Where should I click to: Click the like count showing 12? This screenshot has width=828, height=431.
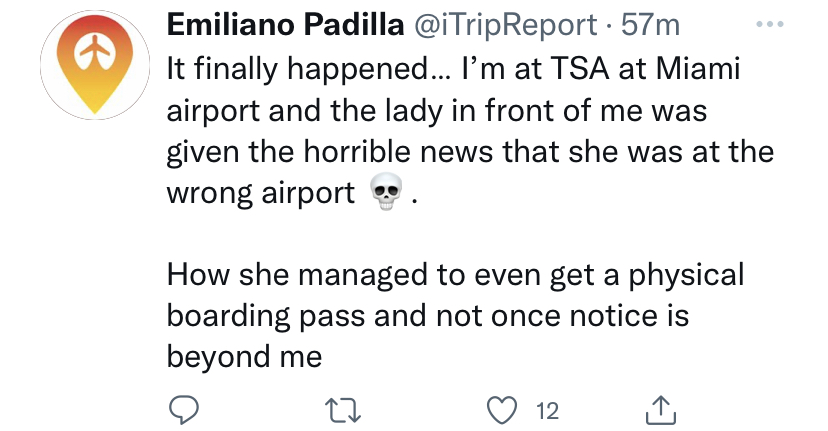click(547, 411)
